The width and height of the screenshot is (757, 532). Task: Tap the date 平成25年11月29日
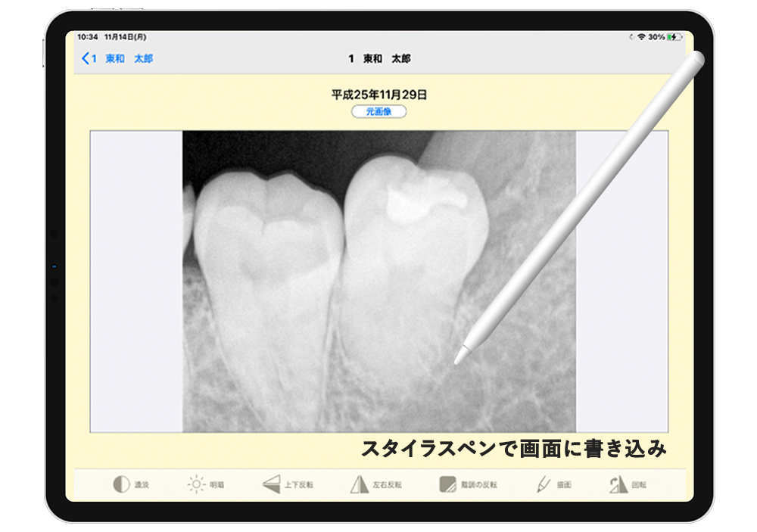pyautogui.click(x=378, y=95)
